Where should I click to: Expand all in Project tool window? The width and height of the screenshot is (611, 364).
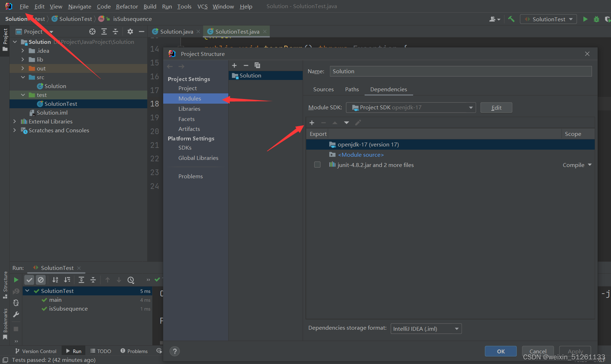pos(104,31)
